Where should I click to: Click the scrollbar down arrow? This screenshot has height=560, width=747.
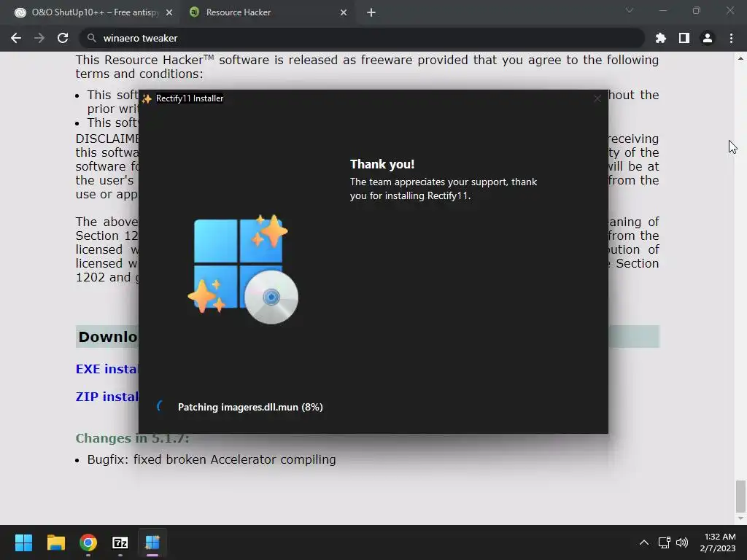(740, 518)
